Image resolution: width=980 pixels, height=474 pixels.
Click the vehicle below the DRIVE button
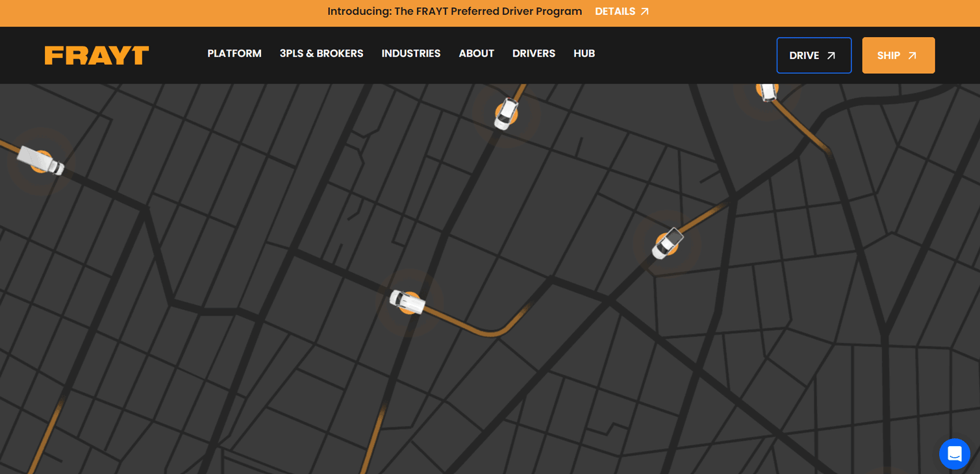pyautogui.click(x=768, y=90)
